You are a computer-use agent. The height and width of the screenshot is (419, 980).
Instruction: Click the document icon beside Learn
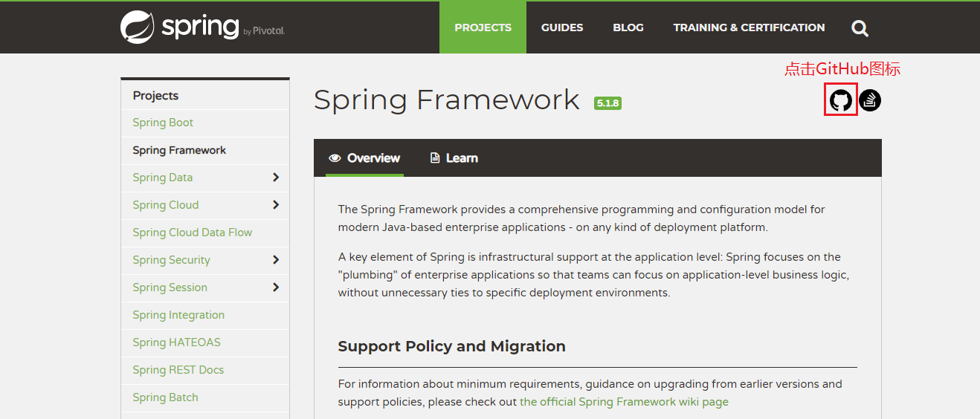435,158
